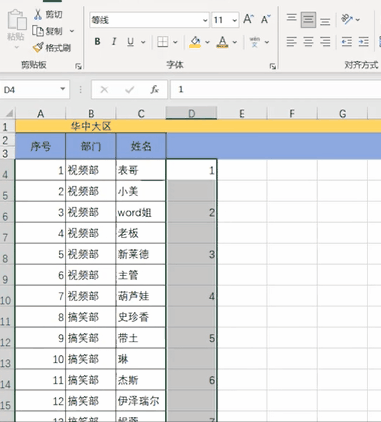Apply red font color
381x422 pixels.
click(x=222, y=42)
